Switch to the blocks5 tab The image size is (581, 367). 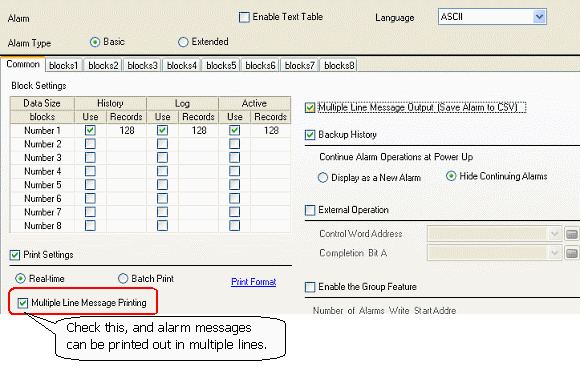(x=221, y=65)
